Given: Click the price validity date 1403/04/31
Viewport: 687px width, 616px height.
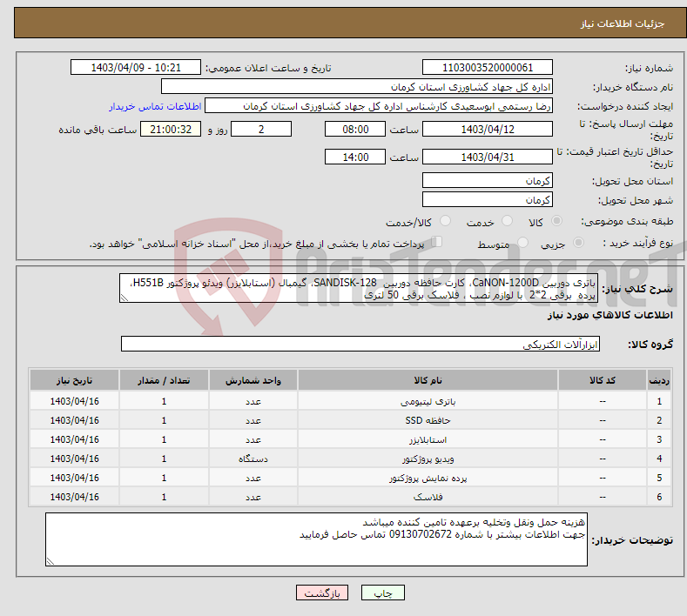Looking at the screenshot, I should point(488,157).
